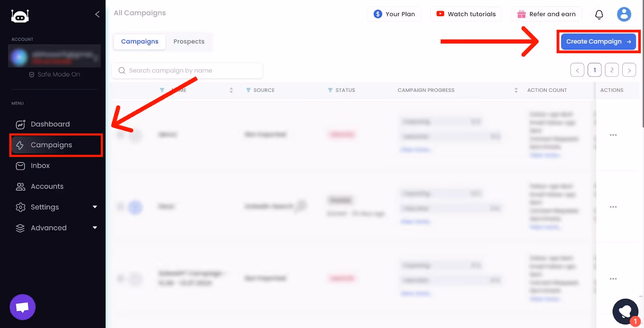644x328 pixels.
Task: Collapse the sidebar with the left chevron
Action: [97, 15]
